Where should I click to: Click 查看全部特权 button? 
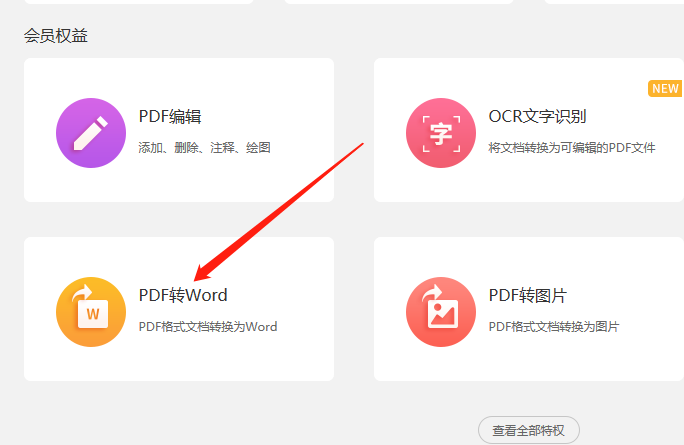[x=529, y=431]
